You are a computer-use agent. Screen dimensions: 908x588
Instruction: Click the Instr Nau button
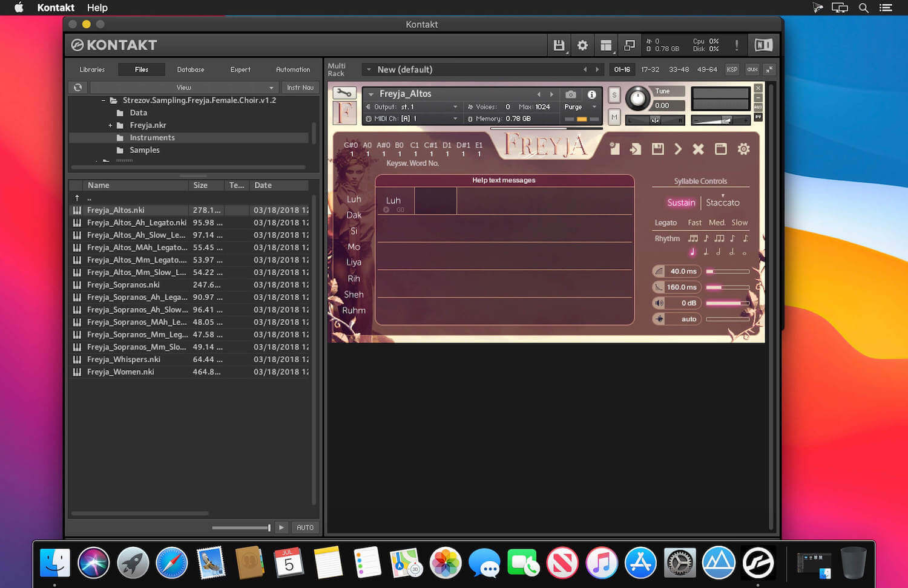point(300,88)
